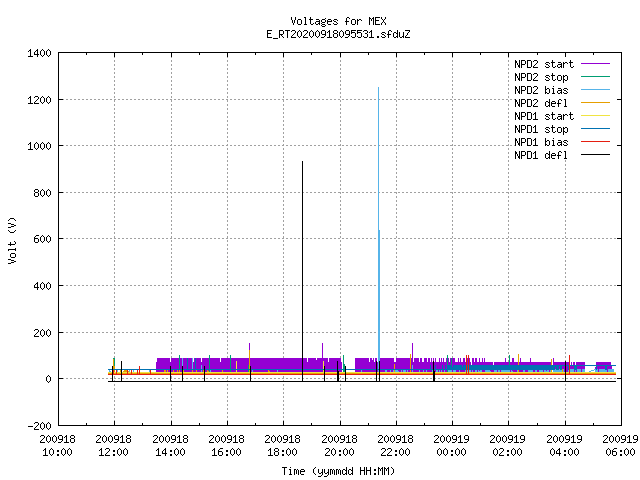Image resolution: width=640 pixels, height=480 pixels.
Task: Click the x-axis tick '200918 10:00'
Action: (x=58, y=446)
